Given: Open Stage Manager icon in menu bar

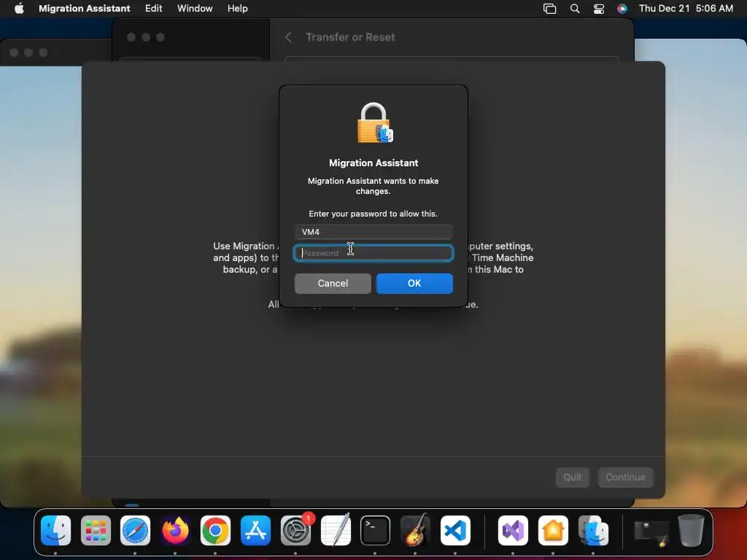Looking at the screenshot, I should click(x=549, y=9).
